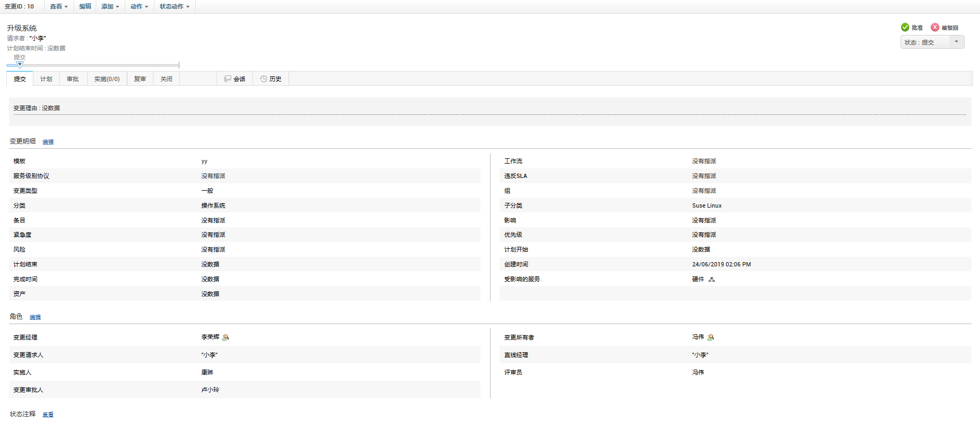This screenshot has height=421, width=980.
Task: Click 查看 link beside 状态注释
Action: tap(48, 415)
